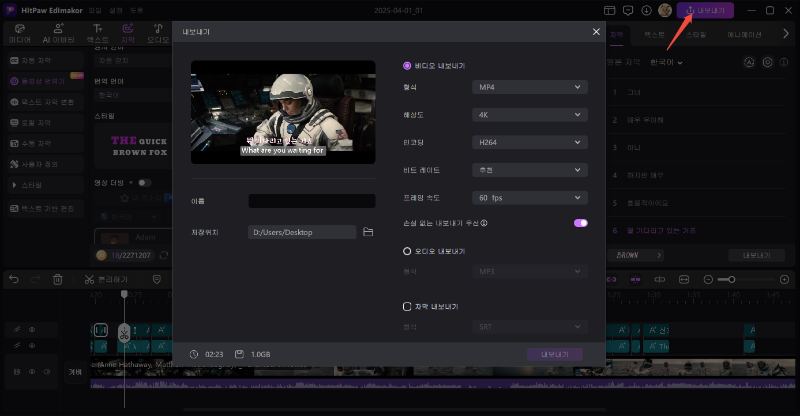Enable the subtitle export checkbox

click(407, 306)
